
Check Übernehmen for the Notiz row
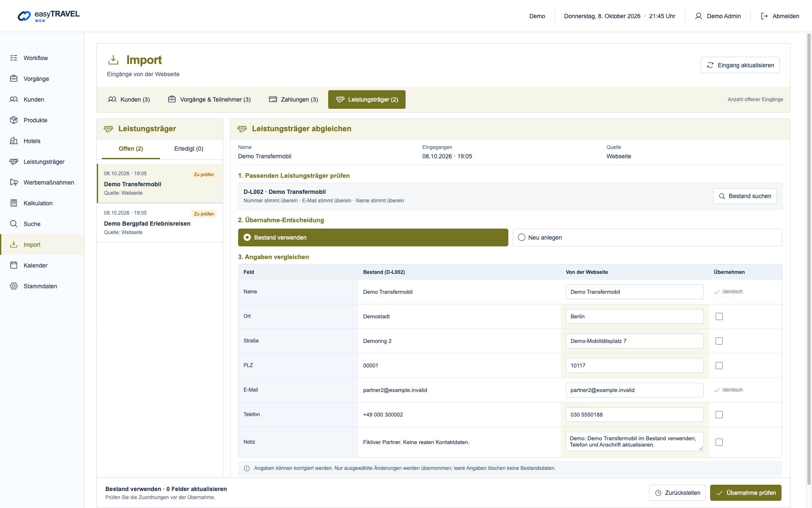(x=719, y=442)
